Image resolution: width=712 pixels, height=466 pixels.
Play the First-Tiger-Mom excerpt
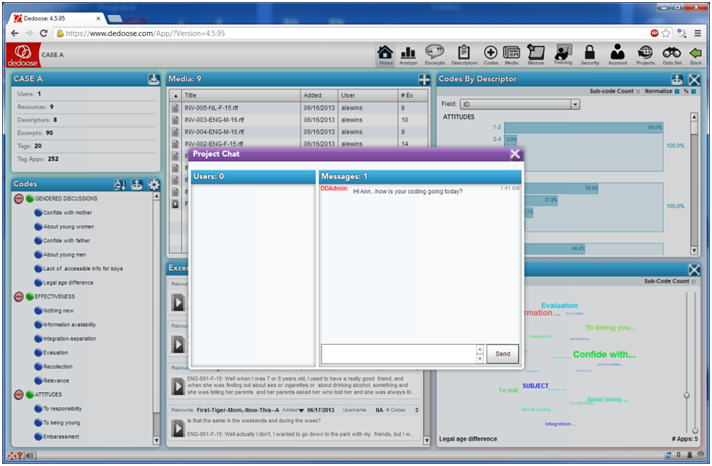click(x=178, y=428)
